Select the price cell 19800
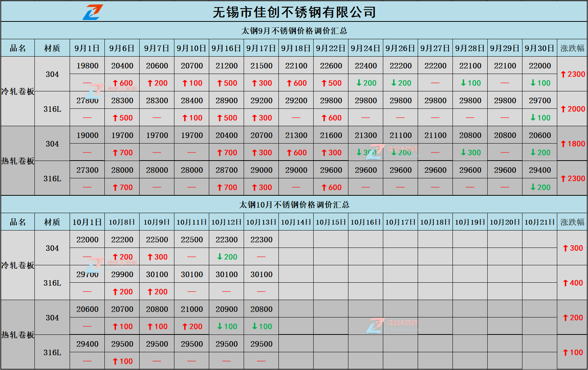Screen dimensions: 588x370 pyautogui.click(x=87, y=65)
